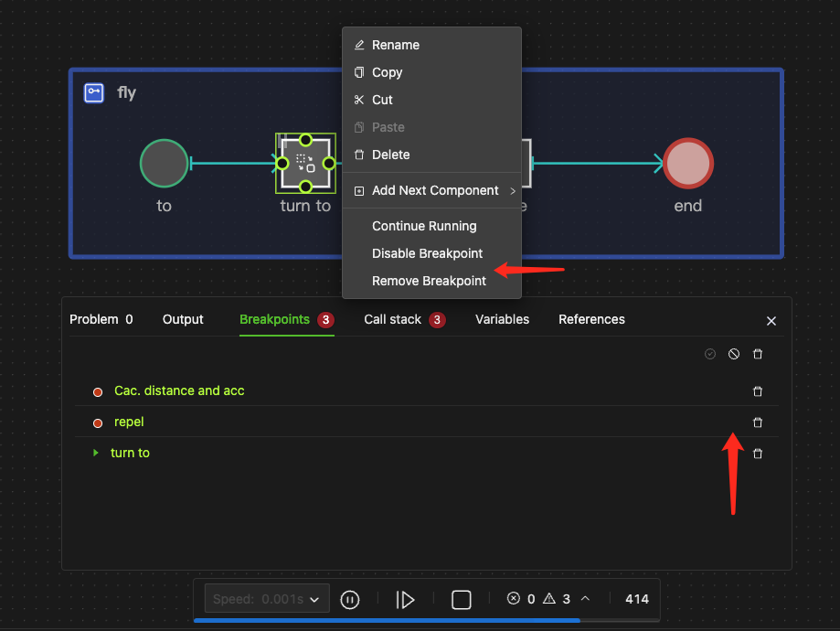Select the 'repel' breakpoint entry
This screenshot has width=840, height=631.
pos(129,422)
